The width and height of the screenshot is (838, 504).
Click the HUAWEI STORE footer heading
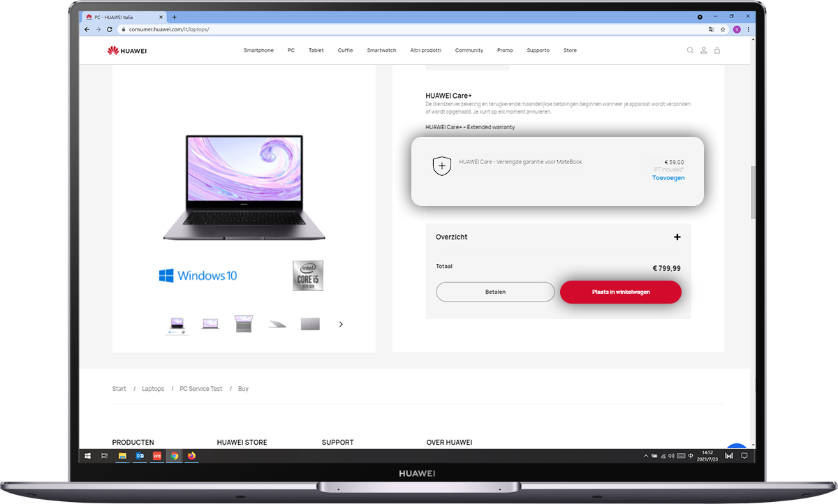pyautogui.click(x=242, y=443)
